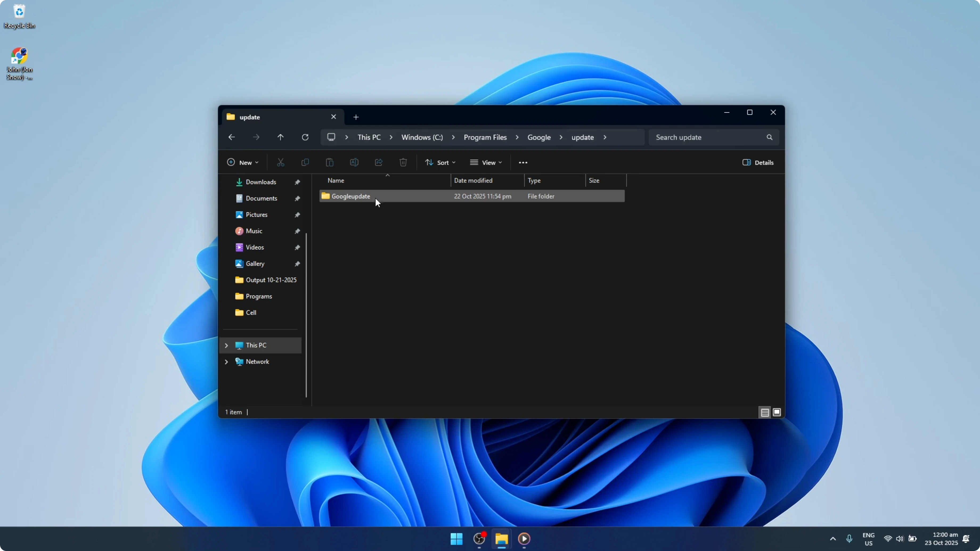Click the Copy icon
The width and height of the screenshot is (980, 551).
pyautogui.click(x=305, y=162)
